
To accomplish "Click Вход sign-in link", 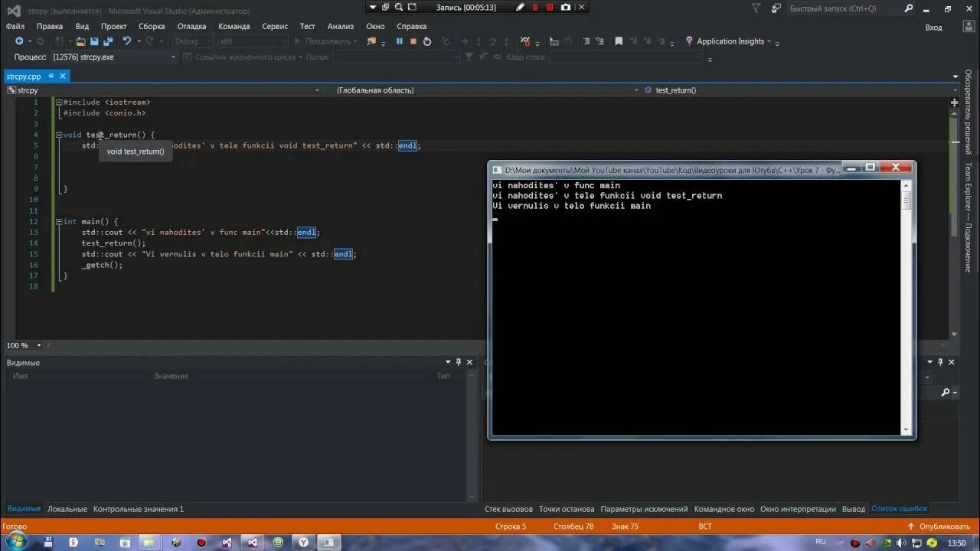I will pos(933,28).
